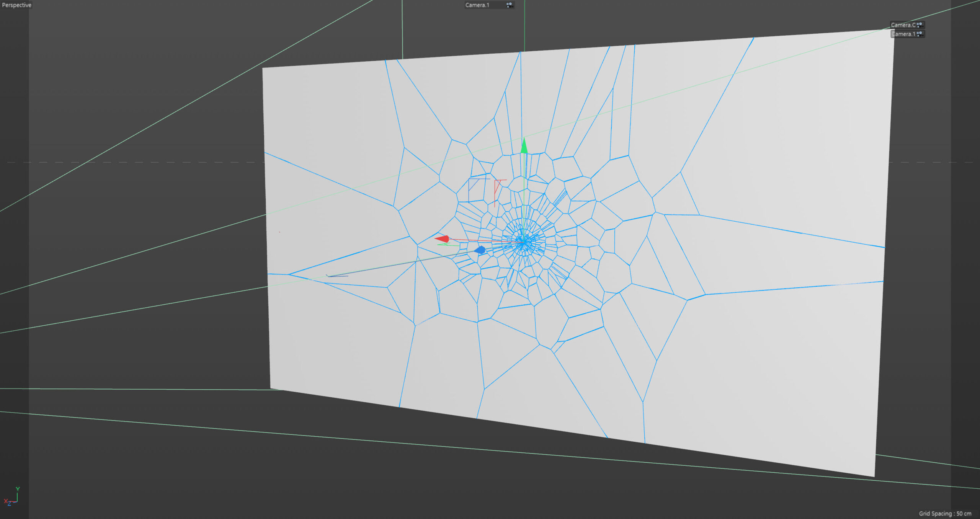Screen dimensions: 980x519
Task: Select the right-side Camera.1 label tag
Action: 903,34
